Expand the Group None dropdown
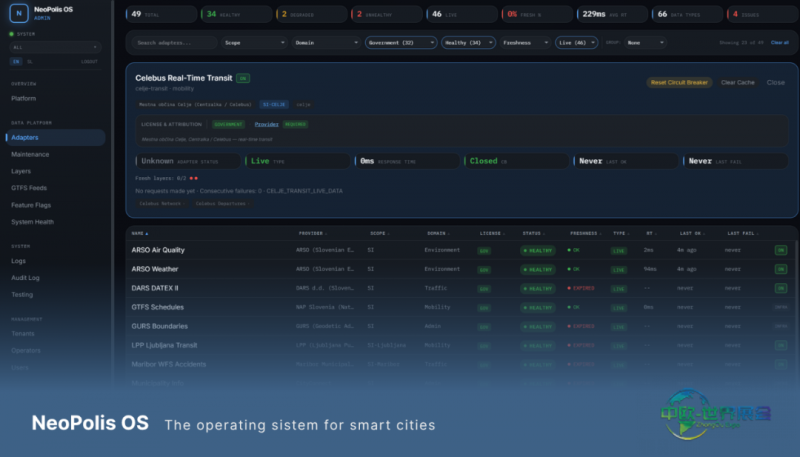The image size is (800, 457). coord(645,43)
